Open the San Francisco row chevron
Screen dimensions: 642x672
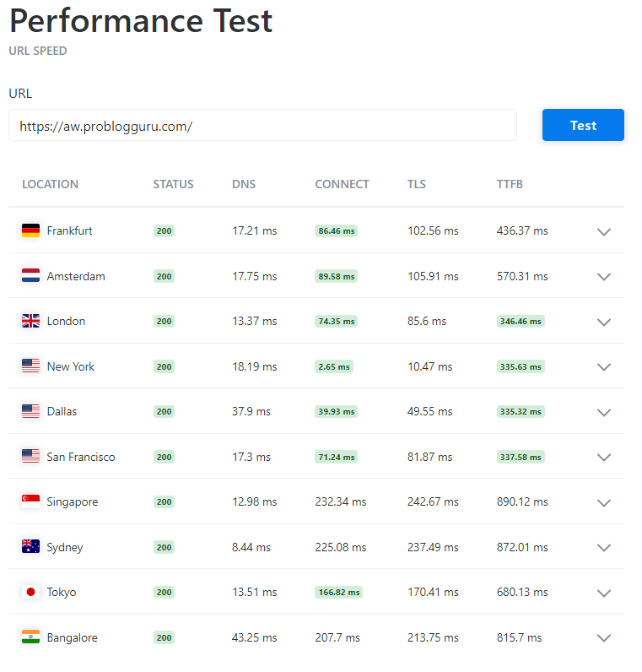point(603,457)
